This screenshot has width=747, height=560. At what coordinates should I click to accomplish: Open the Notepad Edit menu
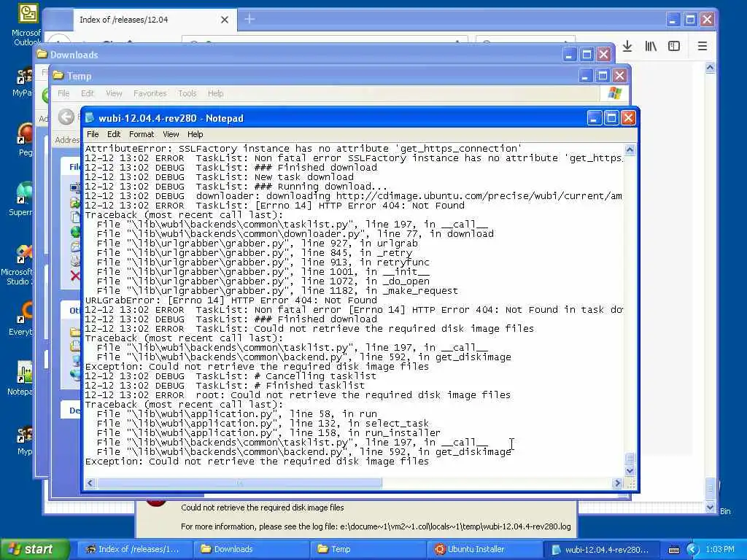point(113,134)
